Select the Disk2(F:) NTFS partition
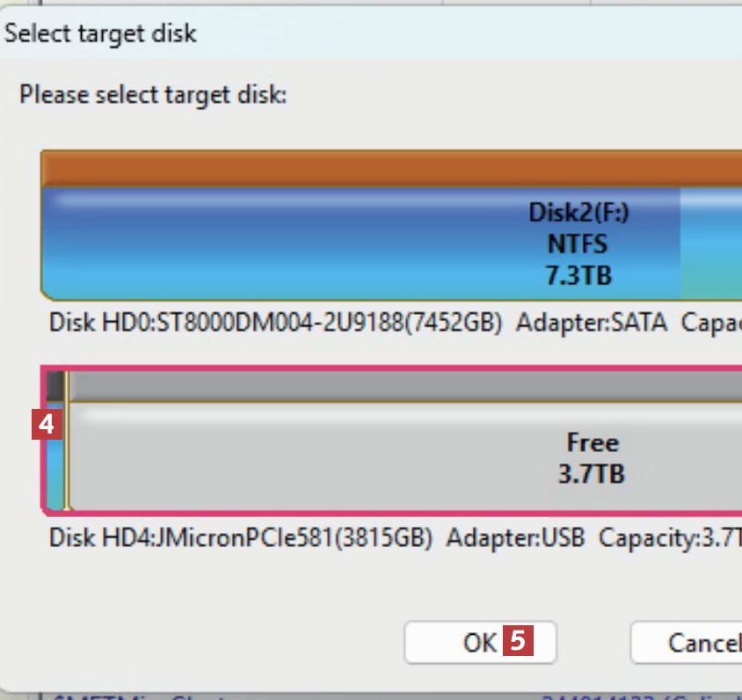 [360, 242]
